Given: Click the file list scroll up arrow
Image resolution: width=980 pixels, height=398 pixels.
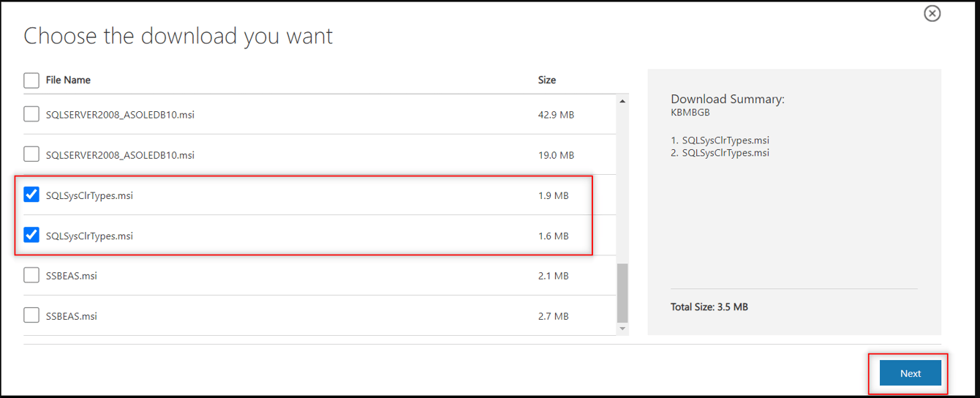Looking at the screenshot, I should tap(622, 101).
